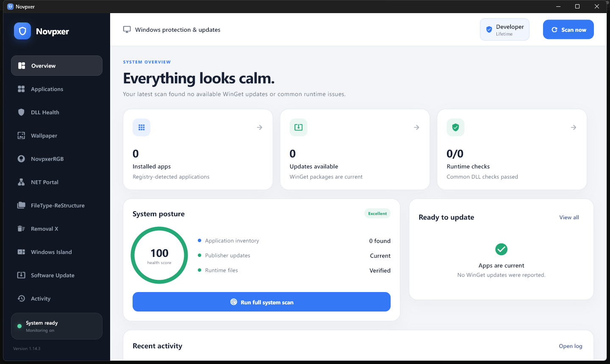Open the Runtime checks card arrow
Viewport: 610px width, 364px height.
pyautogui.click(x=574, y=127)
